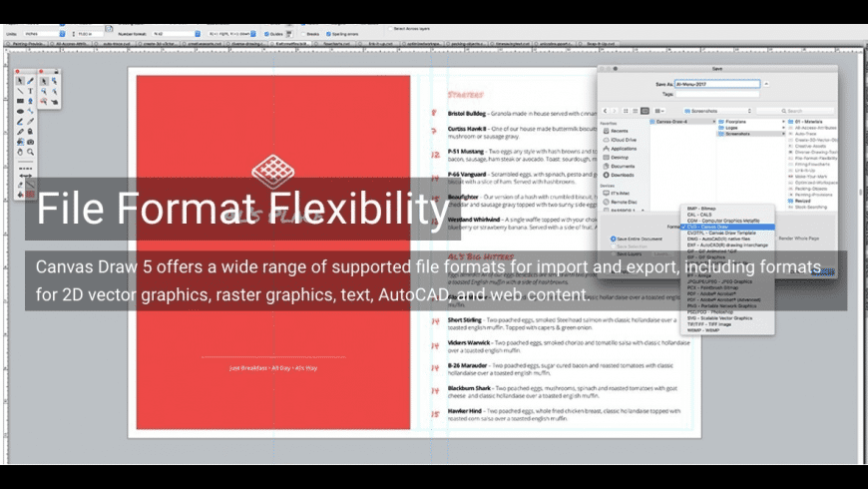Select Save Entire Document radio button

[613, 239]
